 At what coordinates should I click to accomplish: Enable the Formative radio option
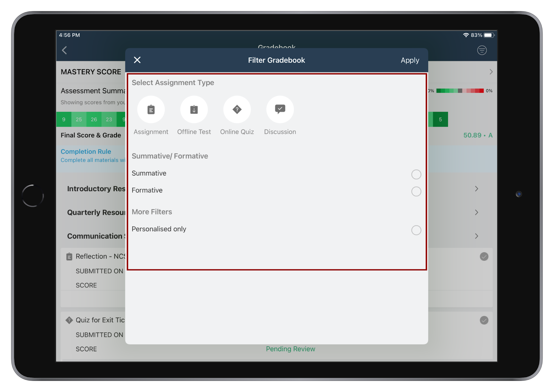coord(416,191)
